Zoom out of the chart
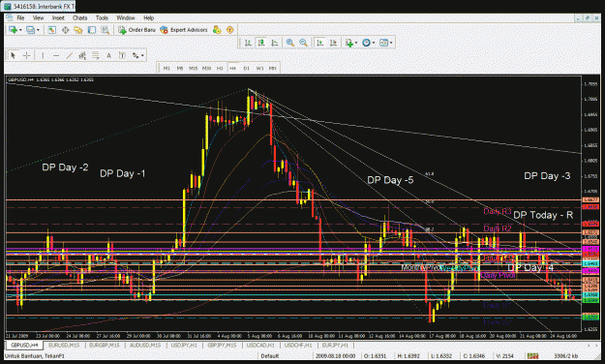The width and height of the screenshot is (605, 364). (x=303, y=43)
